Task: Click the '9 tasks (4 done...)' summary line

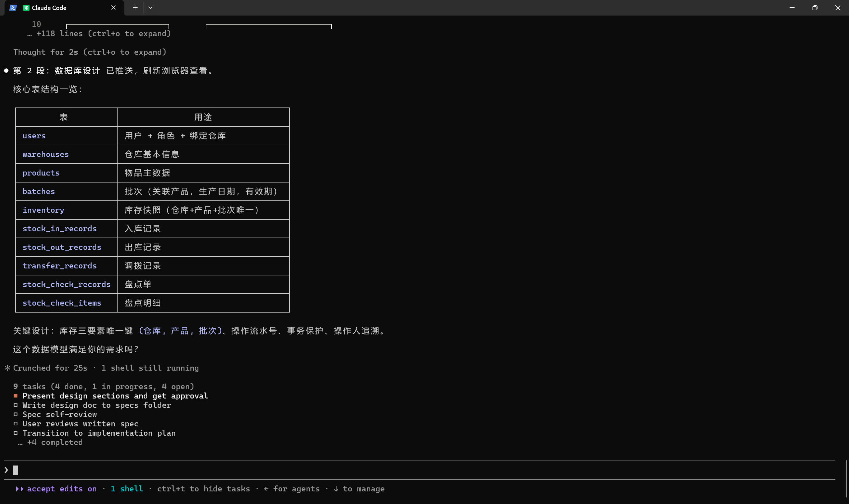Action: tap(104, 387)
